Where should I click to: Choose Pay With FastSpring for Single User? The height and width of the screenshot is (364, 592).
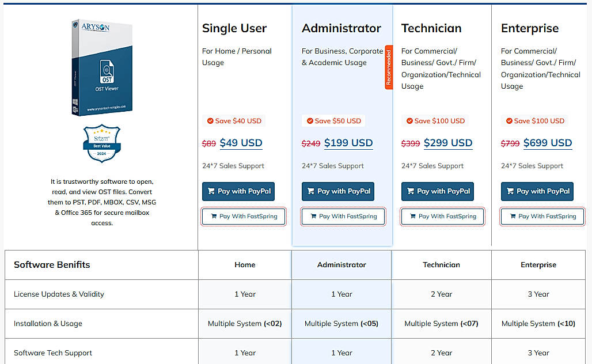coord(244,217)
